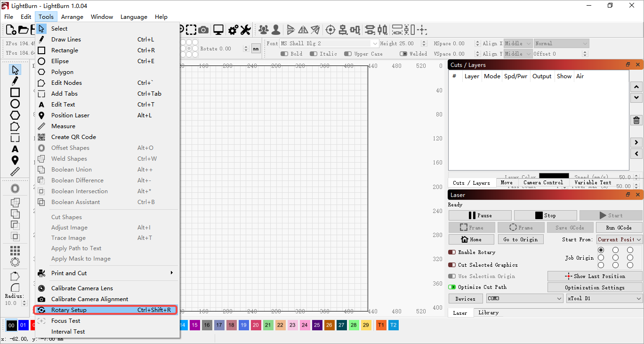Select the Position Laser pin in left toolbar
Screen dimensions: 644x344
click(x=15, y=160)
